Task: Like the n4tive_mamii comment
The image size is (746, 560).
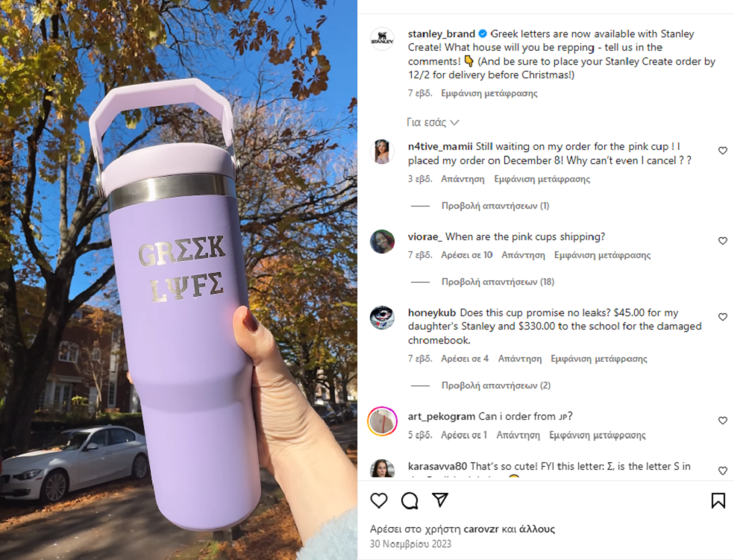Action: click(722, 151)
